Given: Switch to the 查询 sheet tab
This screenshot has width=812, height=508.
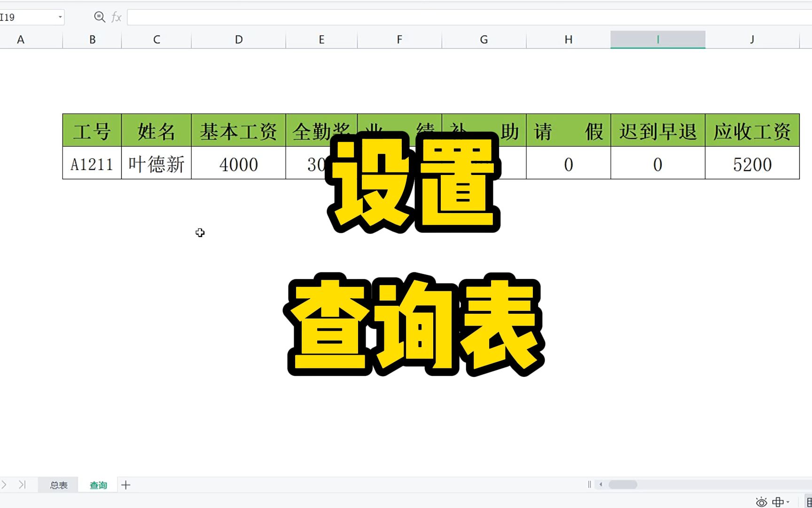Looking at the screenshot, I should point(98,485).
